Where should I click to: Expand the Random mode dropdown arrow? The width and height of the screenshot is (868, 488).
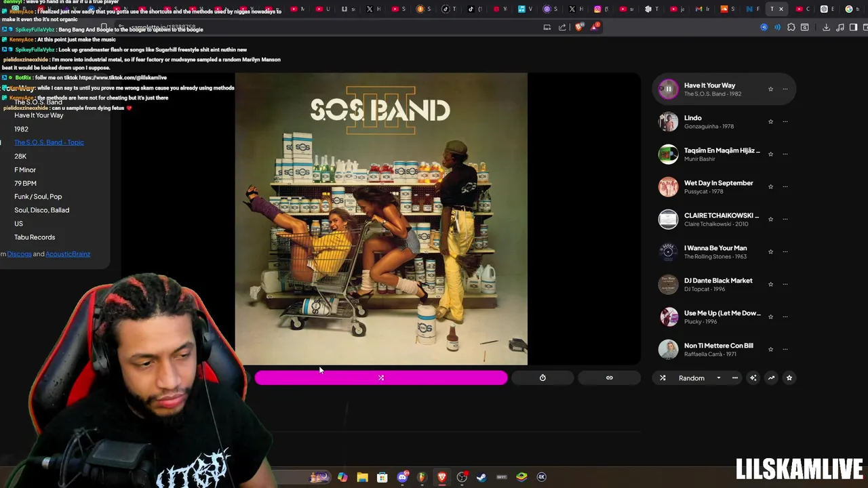click(718, 378)
